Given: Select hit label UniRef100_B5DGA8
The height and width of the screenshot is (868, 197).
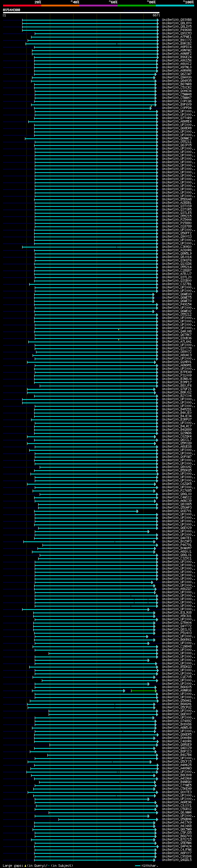Looking at the screenshot, I should click(x=177, y=200).
